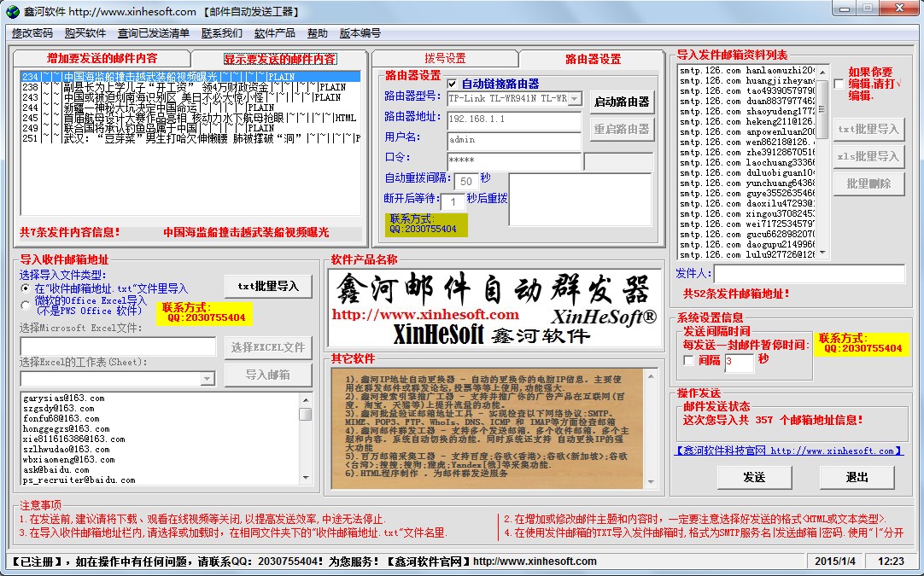The width and height of the screenshot is (924, 576).
Task: Select mail row 244 新疆一神秘大坑决定中国命运
Action: 190,108
